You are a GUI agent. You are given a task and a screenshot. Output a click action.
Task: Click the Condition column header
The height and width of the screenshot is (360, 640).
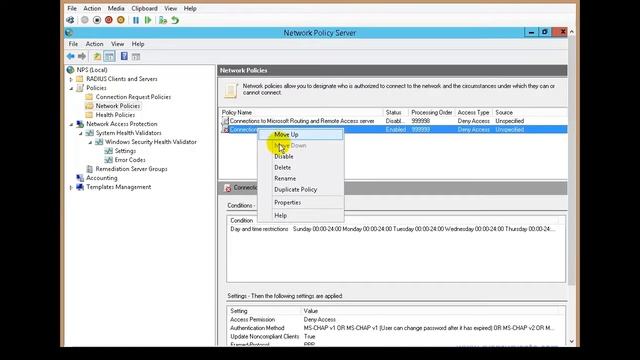coord(242,220)
